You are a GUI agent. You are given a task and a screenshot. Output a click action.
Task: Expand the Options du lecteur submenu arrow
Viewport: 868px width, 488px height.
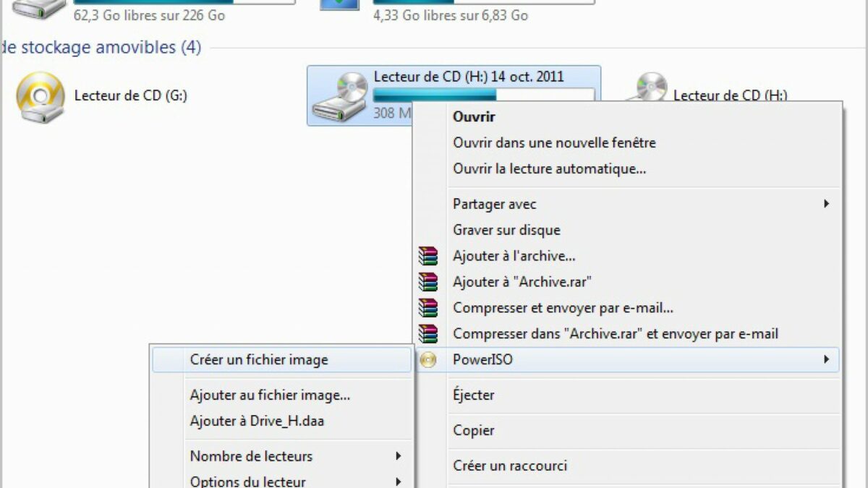(398, 481)
